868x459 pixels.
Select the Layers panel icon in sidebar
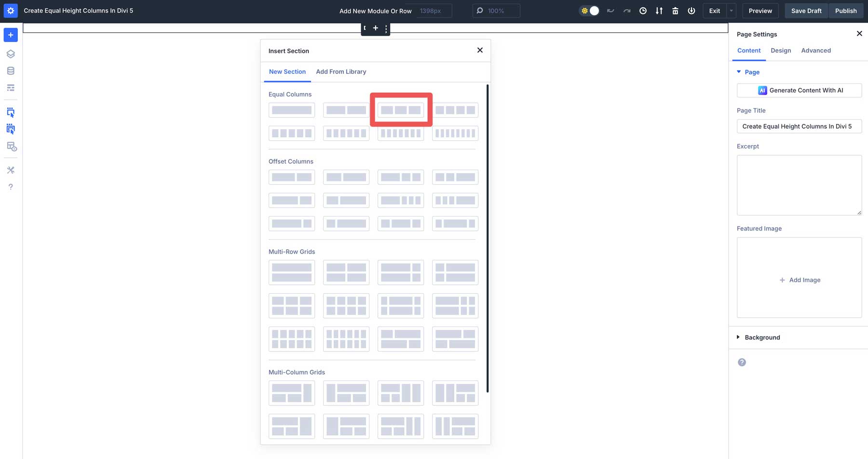pos(11,54)
